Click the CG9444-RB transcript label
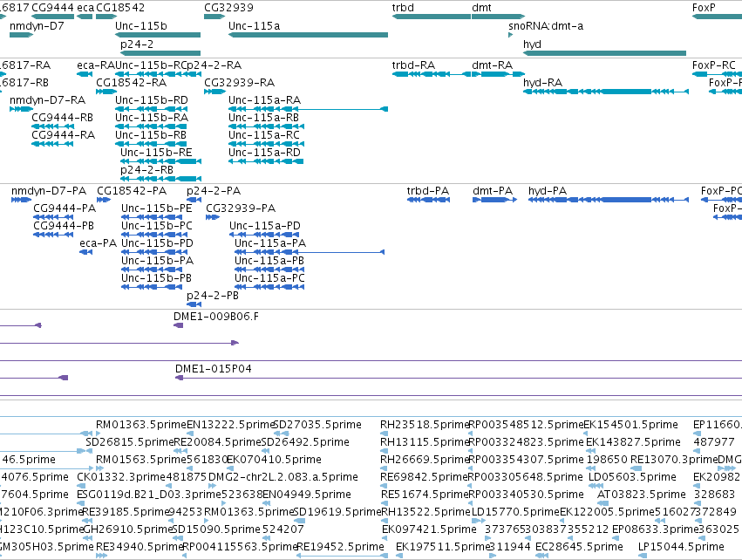Viewport: 742px width, 560px height. point(63,118)
